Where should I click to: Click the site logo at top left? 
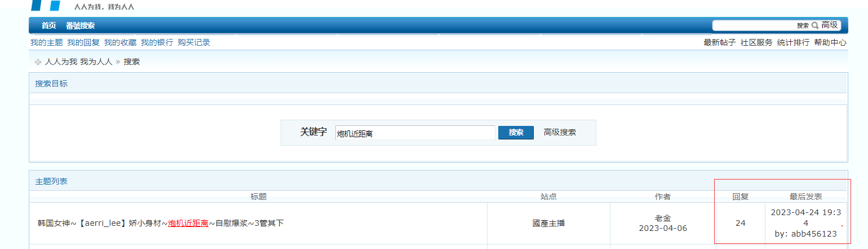tap(46, 6)
